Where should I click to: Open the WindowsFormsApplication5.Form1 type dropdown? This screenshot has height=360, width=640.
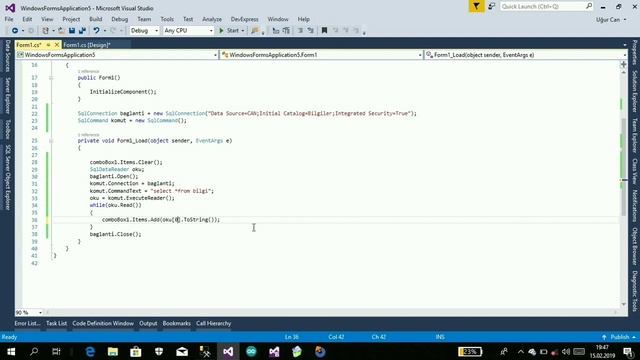coord(322,55)
